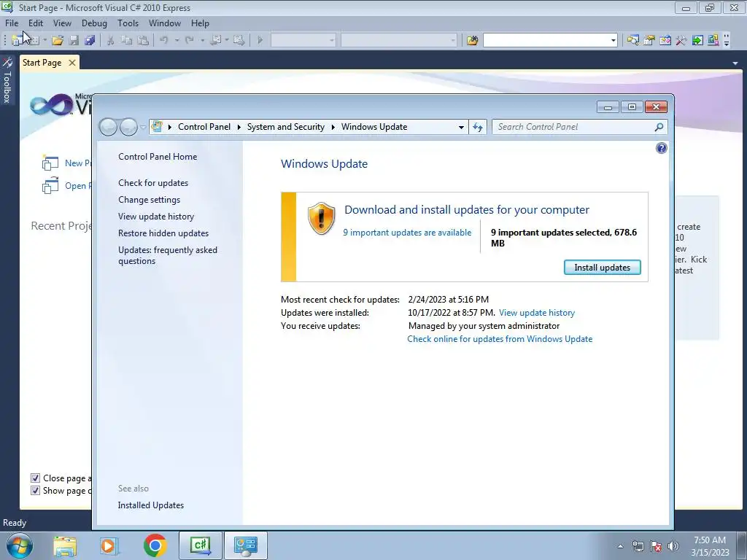This screenshot has height=560, width=747.
Task: Click the volume speaker tray icon
Action: click(673, 546)
